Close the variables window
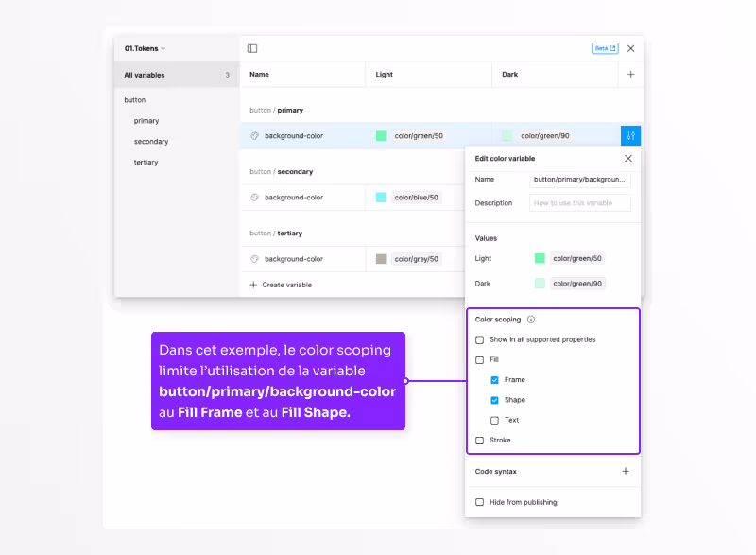 tap(630, 48)
